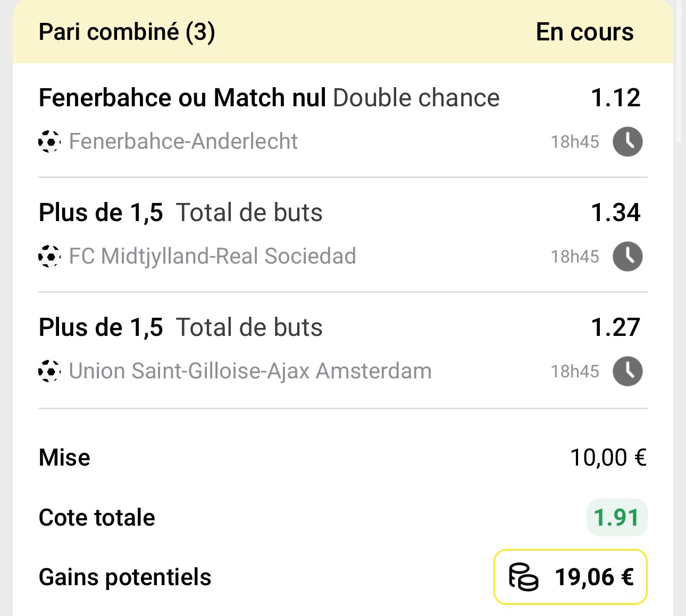Click the scrollbar at the right edge
The height and width of the screenshot is (616, 686).
click(679, 72)
